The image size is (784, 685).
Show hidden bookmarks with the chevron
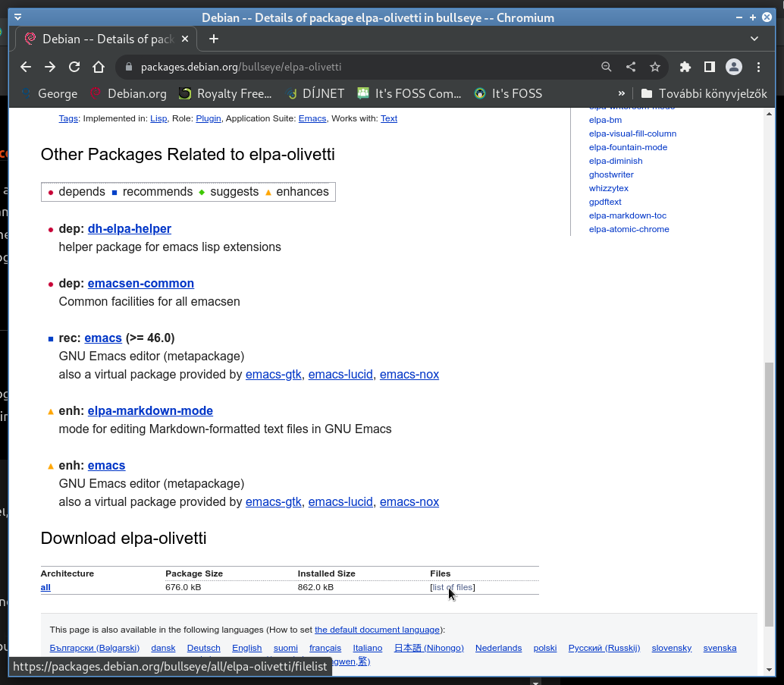(622, 93)
